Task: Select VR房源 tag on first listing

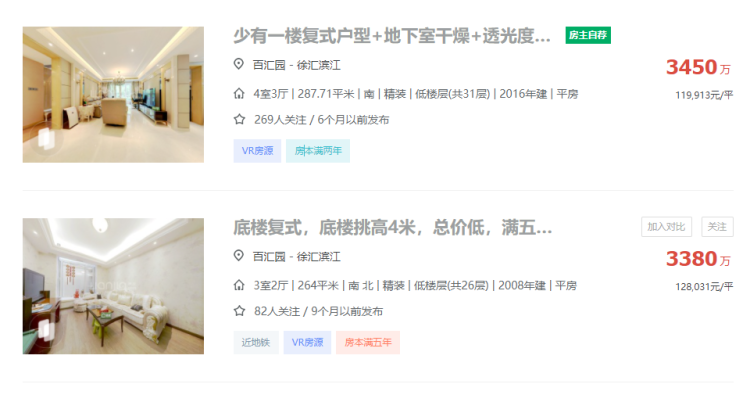Action: click(257, 151)
